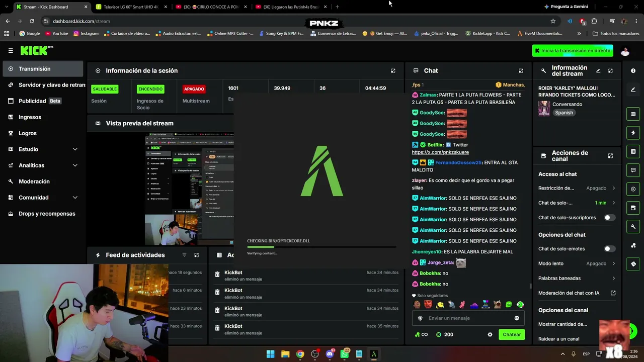Open Restricción de chat options
Image resolution: width=644 pixels, height=362 pixels.
(x=577, y=188)
